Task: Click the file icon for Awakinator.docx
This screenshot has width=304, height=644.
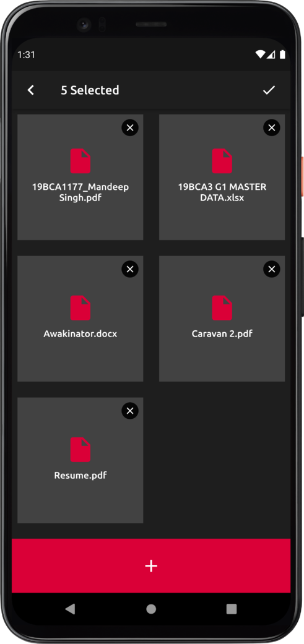Action: [80, 308]
